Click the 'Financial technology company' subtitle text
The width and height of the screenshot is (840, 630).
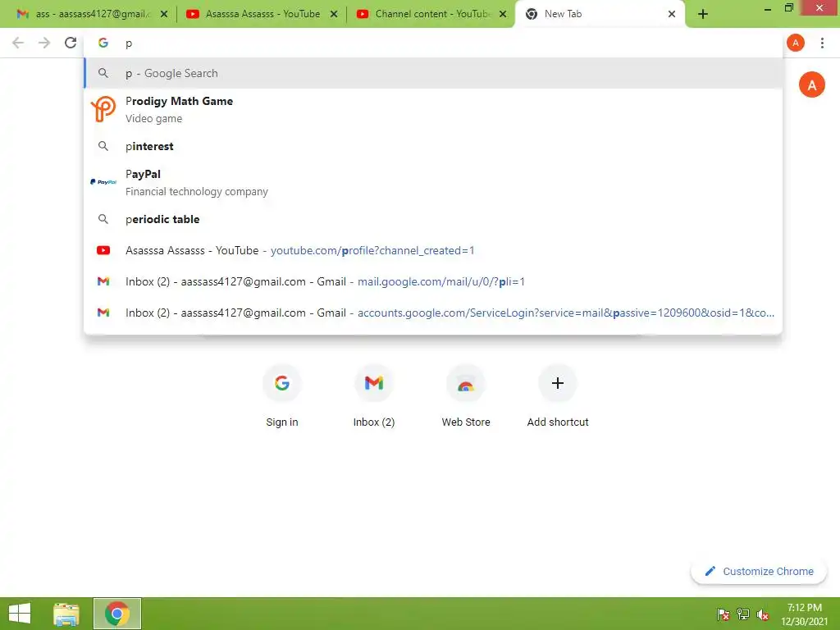click(197, 191)
